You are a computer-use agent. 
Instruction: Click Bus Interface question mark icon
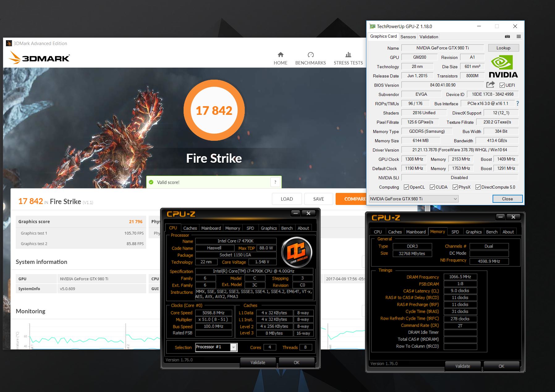click(518, 103)
